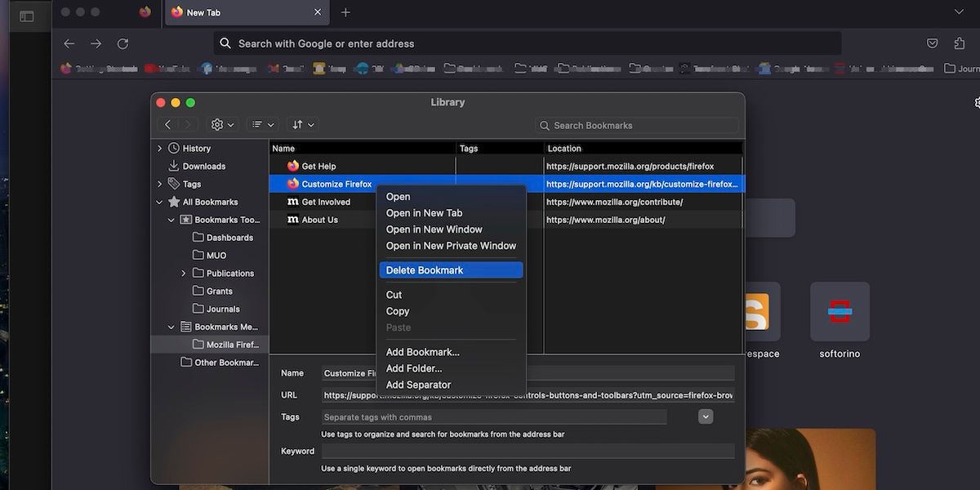Viewport: 980px width, 490px height.
Task: Select Delete Bookmark from the context menu
Action: [x=450, y=269]
